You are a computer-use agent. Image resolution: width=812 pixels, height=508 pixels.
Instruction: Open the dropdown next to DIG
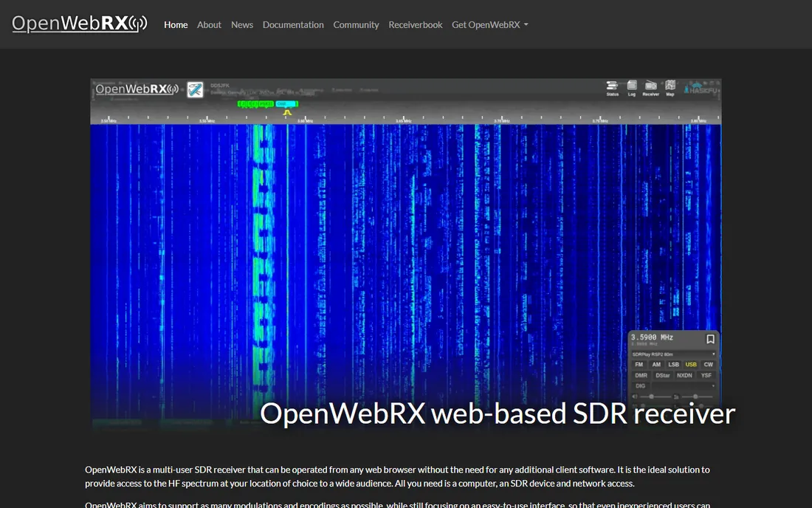click(684, 385)
